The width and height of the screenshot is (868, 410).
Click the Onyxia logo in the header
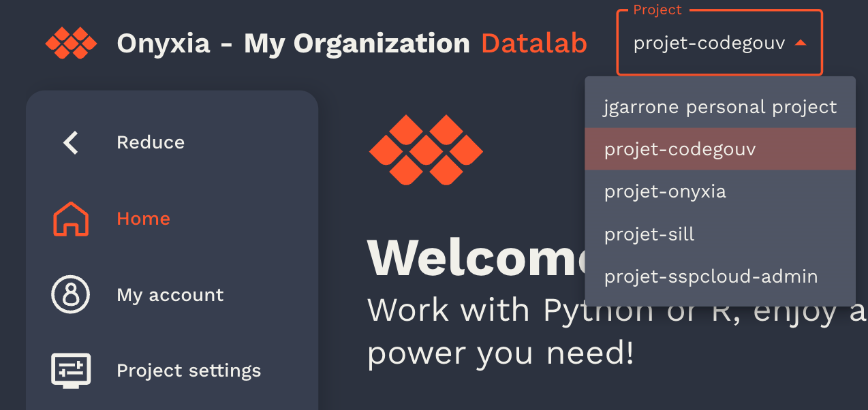[71, 43]
